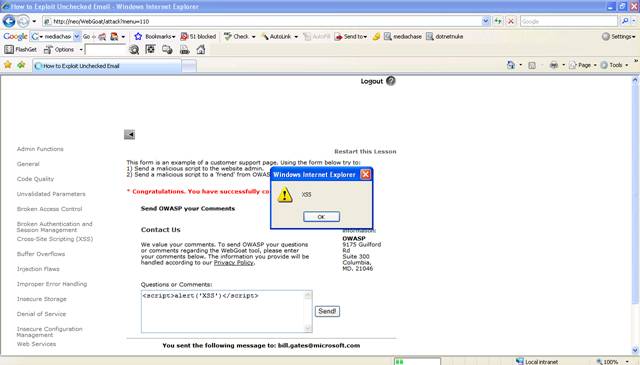
Task: Click the yellow highlighter icon
Action: click(376, 36)
